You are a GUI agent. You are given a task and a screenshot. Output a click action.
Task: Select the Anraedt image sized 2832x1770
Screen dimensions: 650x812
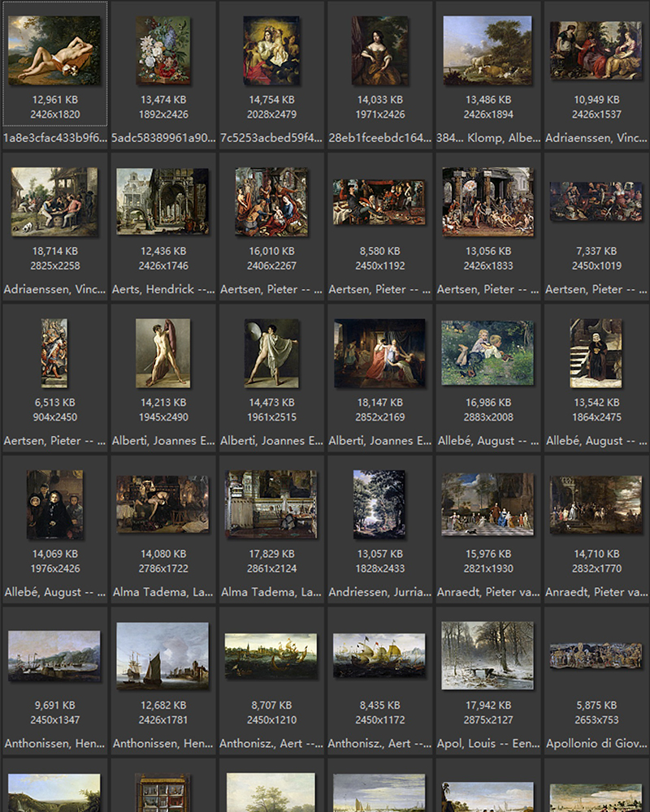tap(596, 504)
